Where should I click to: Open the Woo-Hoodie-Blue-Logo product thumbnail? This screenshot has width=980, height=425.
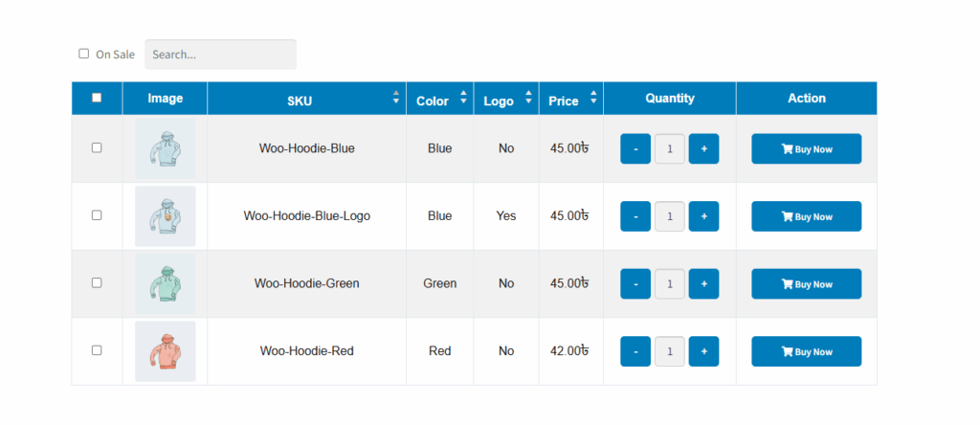165,216
